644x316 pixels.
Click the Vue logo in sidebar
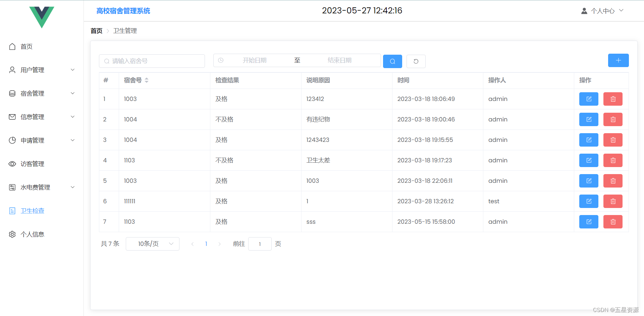tap(42, 17)
